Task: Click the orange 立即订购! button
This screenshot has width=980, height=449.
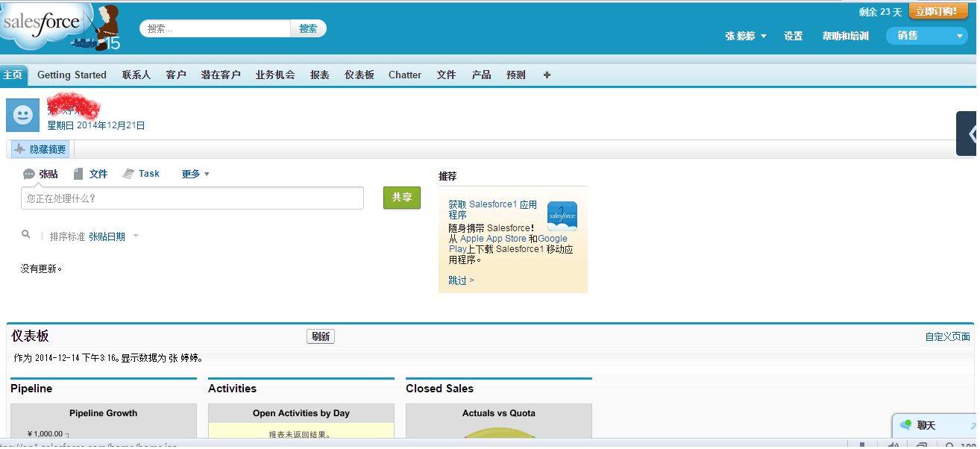Action: (x=937, y=11)
